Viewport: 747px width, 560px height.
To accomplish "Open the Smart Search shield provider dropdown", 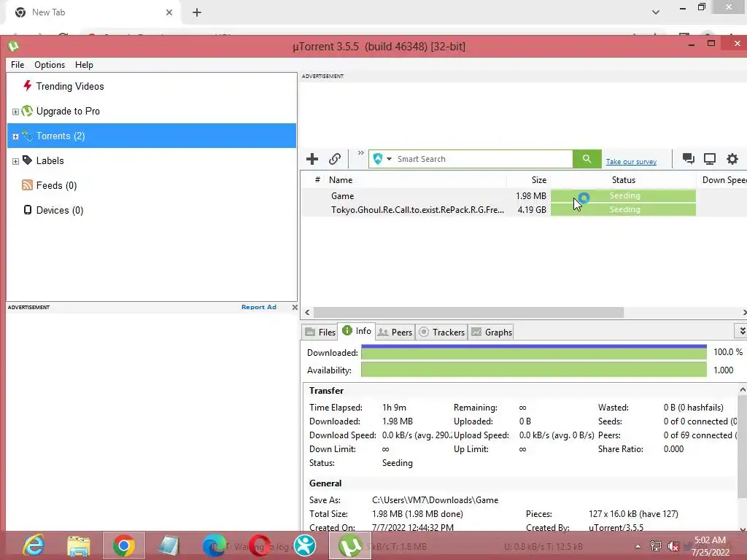I will point(382,159).
